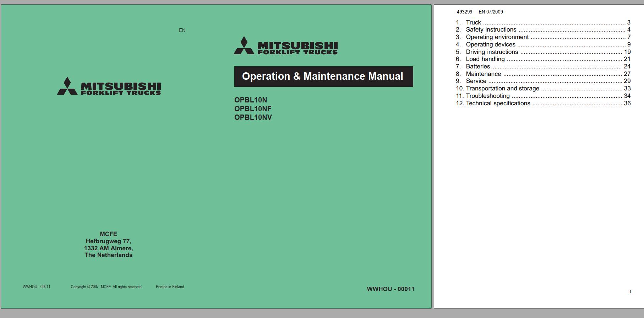Click the Mitsubishi logo on back cover
Image resolution: width=644 pixels, height=318 pixels.
pos(109,86)
